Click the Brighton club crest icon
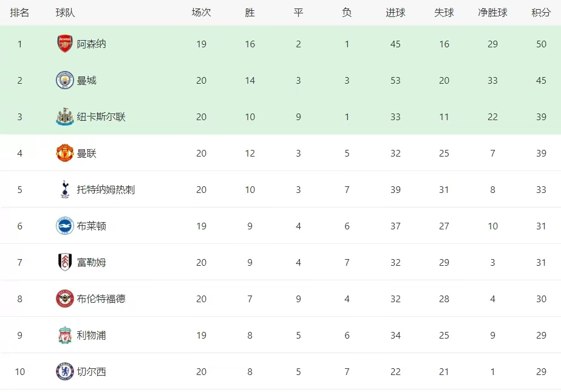The image size is (561, 392). tap(65, 226)
